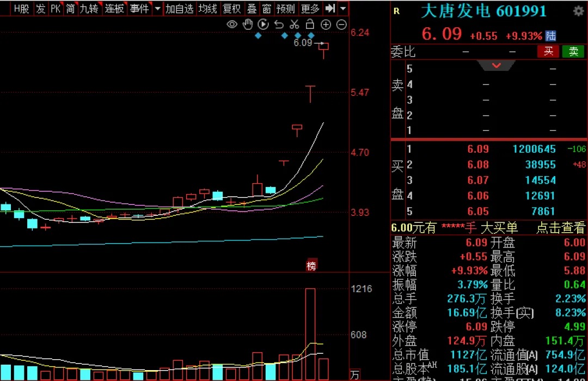
Task: Open the PK comparison item
Action: pos(56,9)
